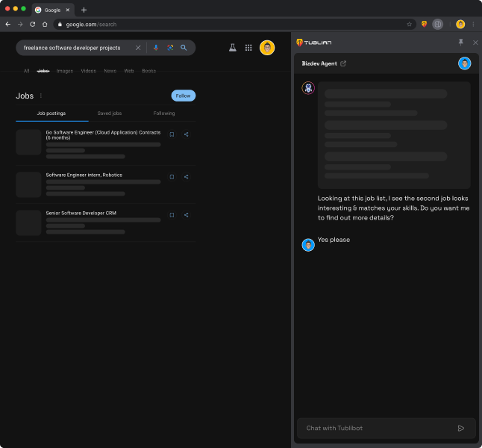Open Bizdev Agent in new window
Screen dimensions: 482x448
343,63
